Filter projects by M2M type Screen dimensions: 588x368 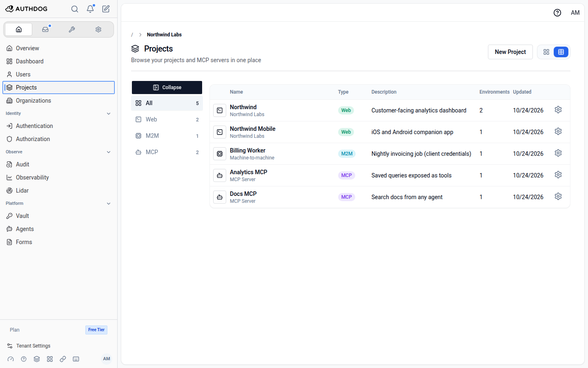coord(167,136)
